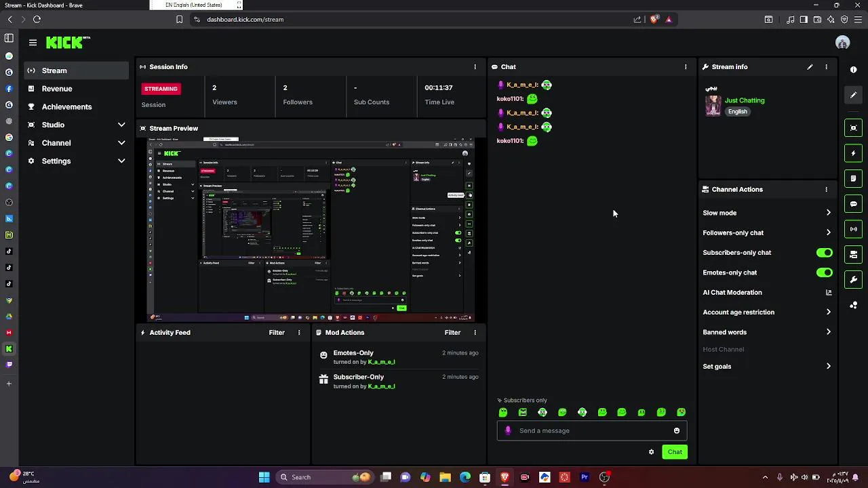Viewport: 868px width, 488px height.
Task: Open Premiere Pro from taskbar
Action: coord(584,477)
